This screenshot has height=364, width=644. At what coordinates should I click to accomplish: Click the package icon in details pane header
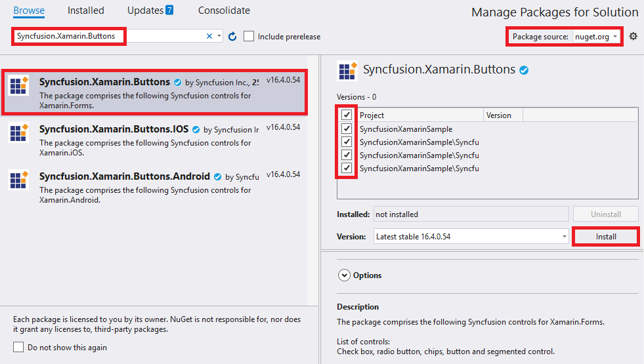pos(347,71)
